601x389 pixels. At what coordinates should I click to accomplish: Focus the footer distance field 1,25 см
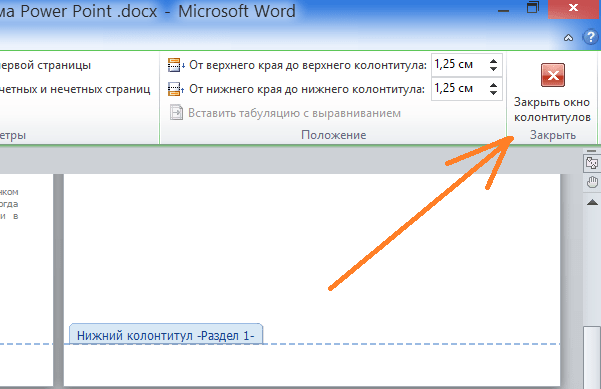pos(459,89)
